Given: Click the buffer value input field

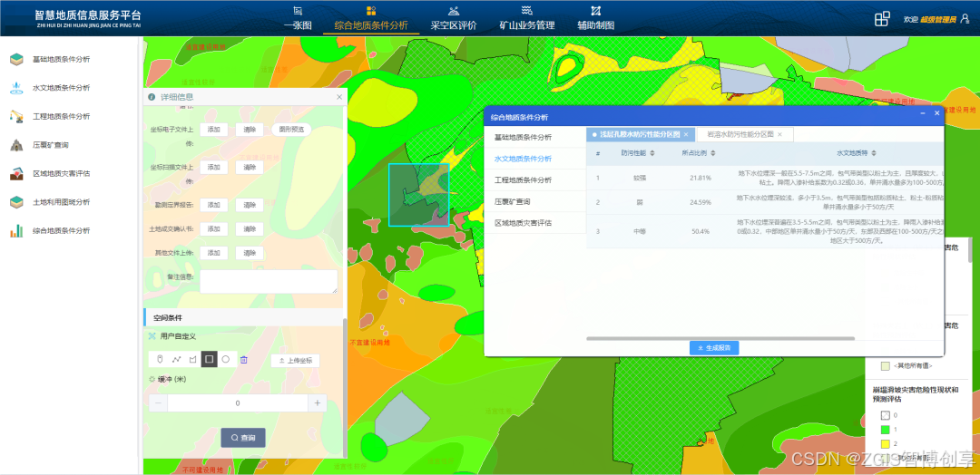Looking at the screenshot, I should click(x=238, y=403).
